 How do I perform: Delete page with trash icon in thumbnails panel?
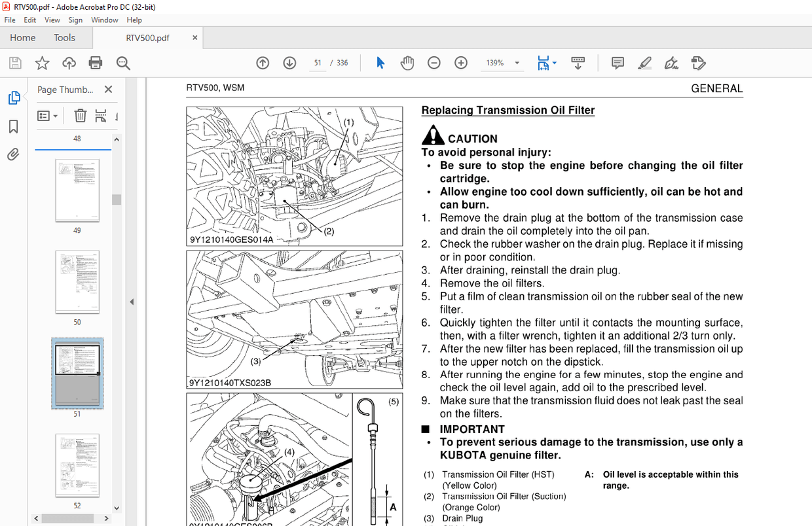[79, 116]
